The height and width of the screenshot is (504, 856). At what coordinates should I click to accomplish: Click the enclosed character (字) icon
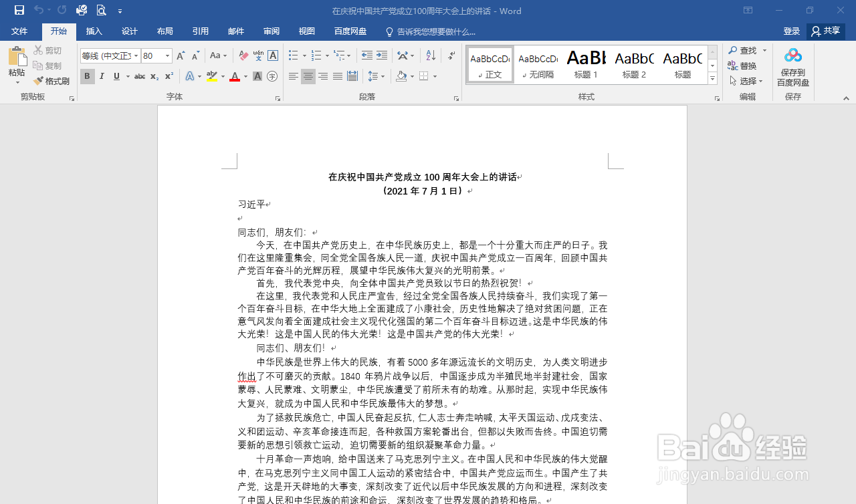tap(272, 76)
